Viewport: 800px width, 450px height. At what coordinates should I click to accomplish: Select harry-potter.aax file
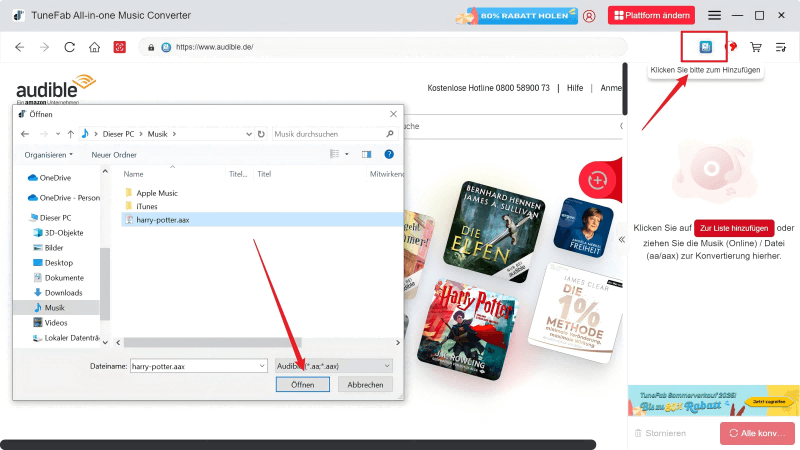tap(262, 220)
